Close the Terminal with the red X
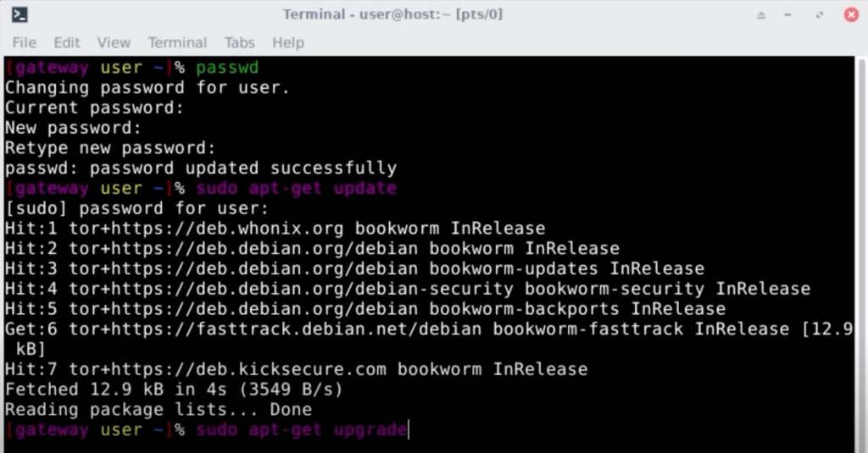The height and width of the screenshot is (453, 868). (850, 14)
